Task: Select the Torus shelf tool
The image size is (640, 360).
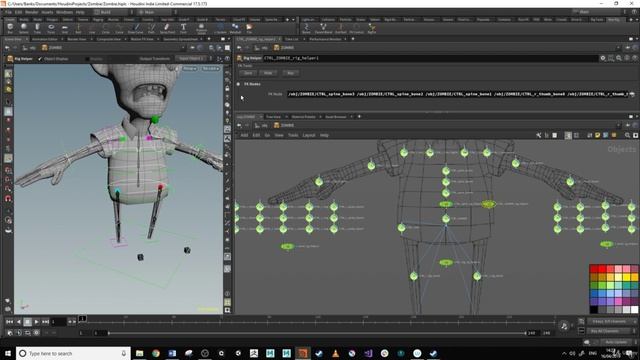Action: point(51,28)
